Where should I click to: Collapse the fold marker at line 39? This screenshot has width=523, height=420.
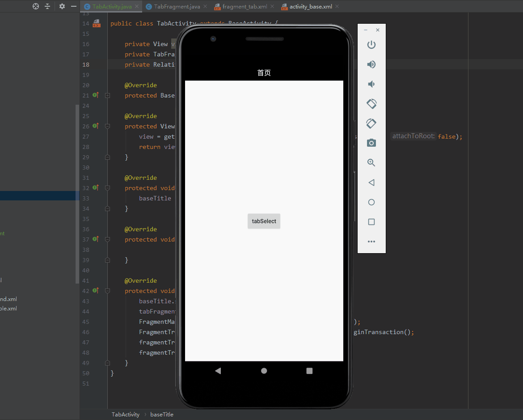click(107, 260)
